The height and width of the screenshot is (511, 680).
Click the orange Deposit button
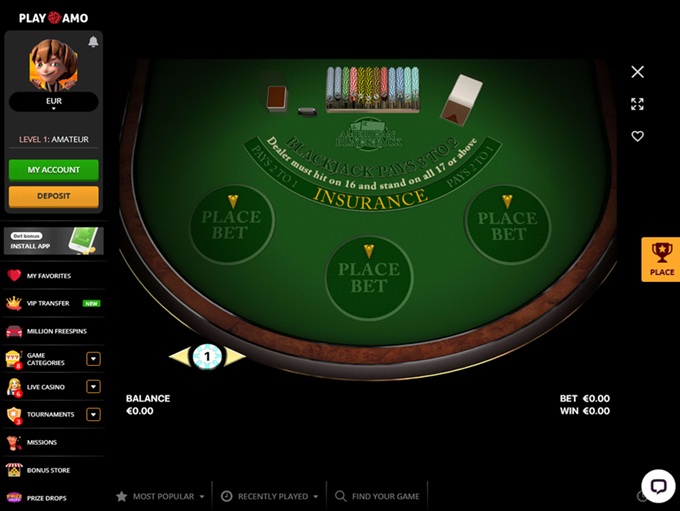coord(54,196)
